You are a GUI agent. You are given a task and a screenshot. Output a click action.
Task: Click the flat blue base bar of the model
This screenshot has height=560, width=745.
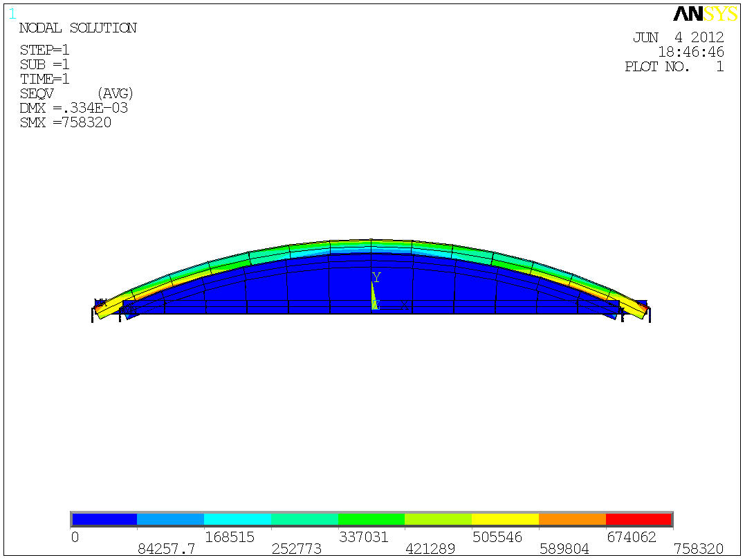coord(371,308)
